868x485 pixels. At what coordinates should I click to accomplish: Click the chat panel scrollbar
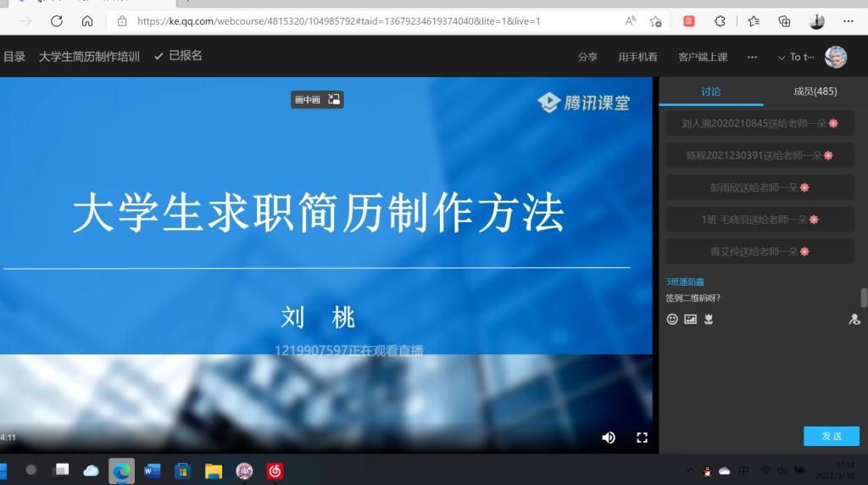point(864,298)
